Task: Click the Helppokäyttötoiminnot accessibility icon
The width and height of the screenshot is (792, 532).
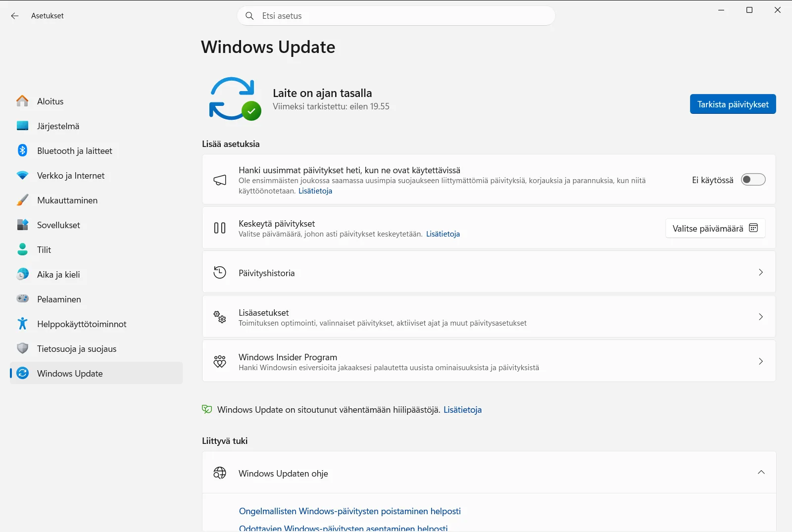Action: pyautogui.click(x=22, y=324)
